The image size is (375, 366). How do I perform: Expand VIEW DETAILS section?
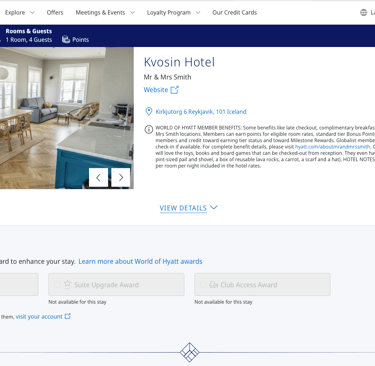click(x=183, y=208)
